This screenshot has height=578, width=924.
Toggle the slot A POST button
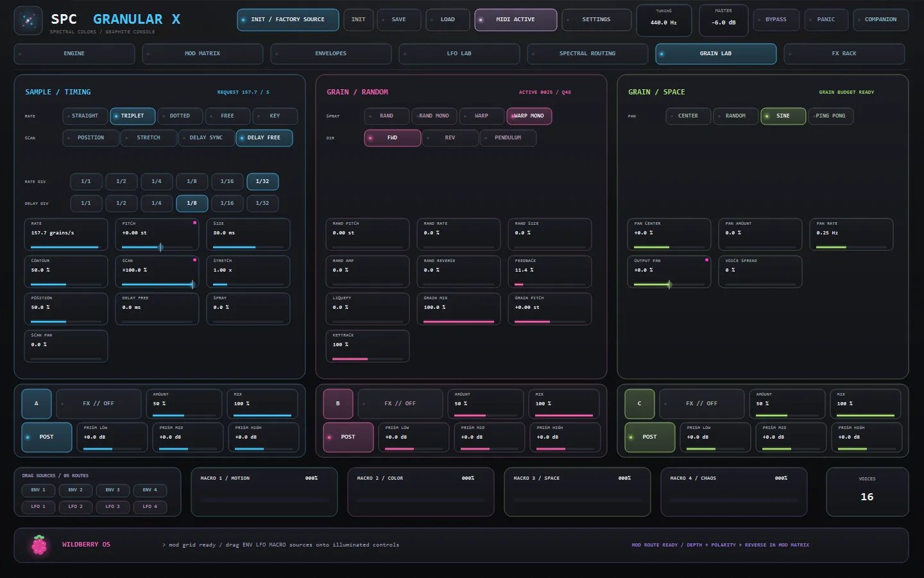click(46, 437)
